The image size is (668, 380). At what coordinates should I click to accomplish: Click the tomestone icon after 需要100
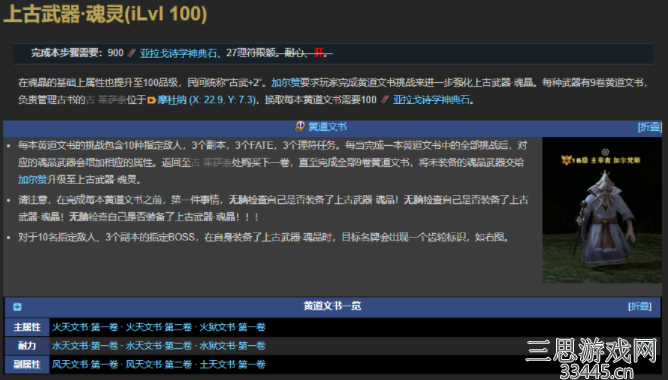[384, 100]
